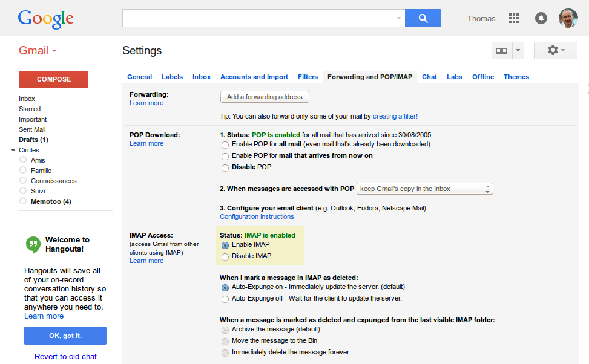Click the Memotoo circle icon

[23, 201]
